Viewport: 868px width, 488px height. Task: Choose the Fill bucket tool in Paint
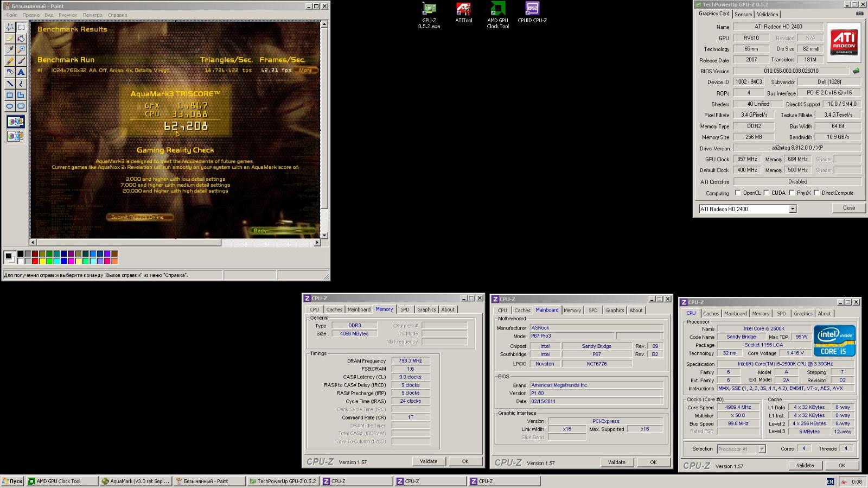(x=21, y=38)
